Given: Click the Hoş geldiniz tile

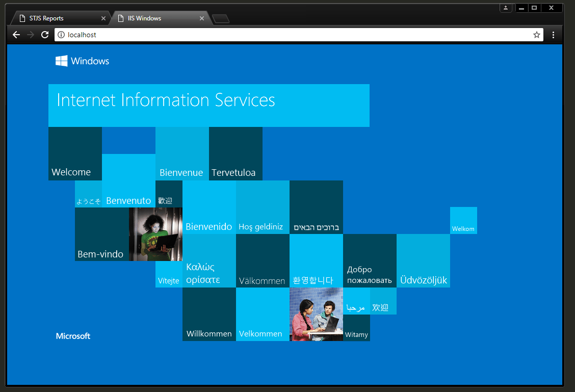Looking at the screenshot, I should point(263,207).
